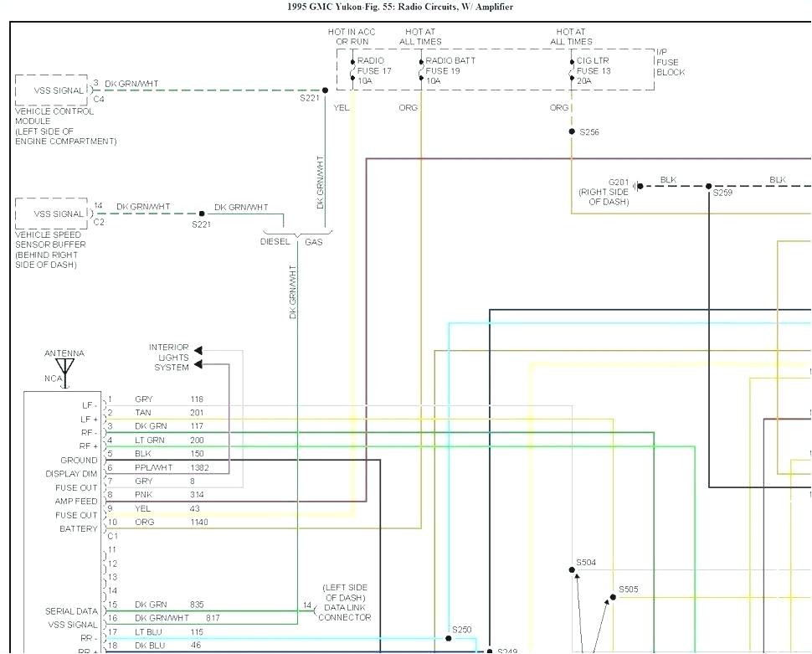Image resolution: width=812 pixels, height=654 pixels.
Task: Click the GAS branch label
Action: pyautogui.click(x=313, y=242)
